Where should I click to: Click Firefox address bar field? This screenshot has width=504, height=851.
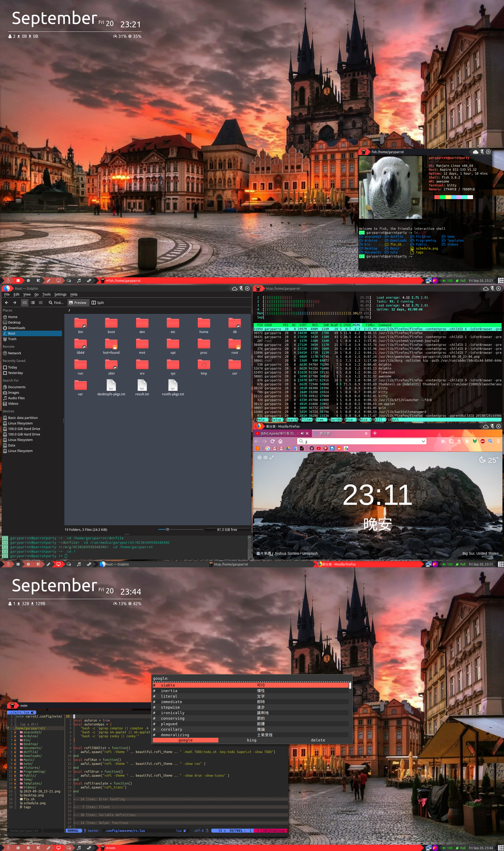coord(362,441)
